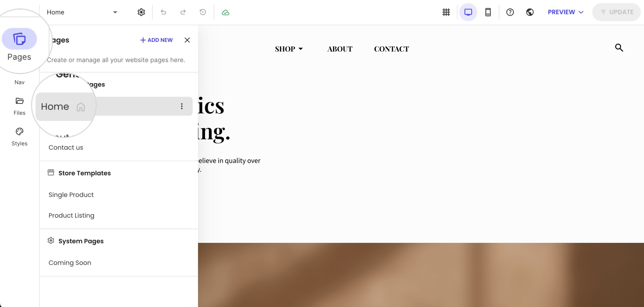Screen dimensions: 644x307
Task: Redo the last change
Action: 183,12
